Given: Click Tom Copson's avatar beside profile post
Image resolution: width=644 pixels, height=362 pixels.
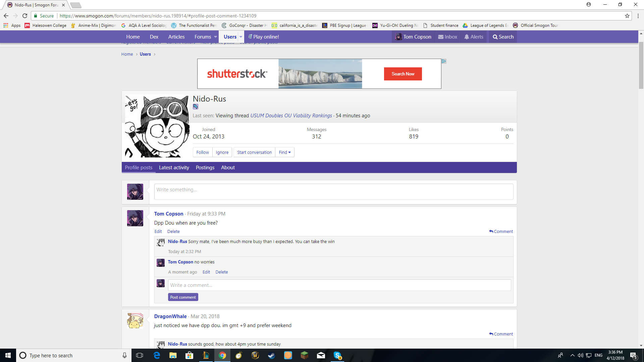Looking at the screenshot, I should click(135, 218).
